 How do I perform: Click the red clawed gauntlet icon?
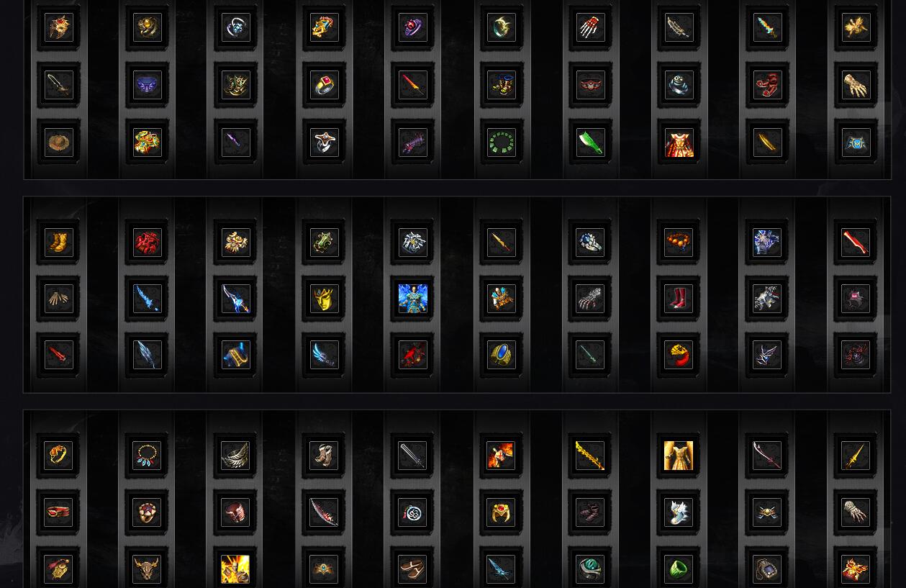point(590,27)
